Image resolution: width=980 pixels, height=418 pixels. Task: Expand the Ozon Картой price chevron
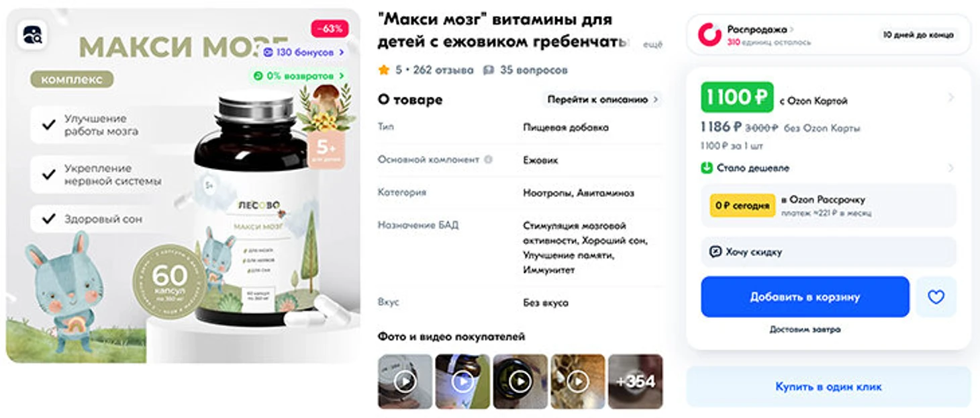[x=950, y=98]
